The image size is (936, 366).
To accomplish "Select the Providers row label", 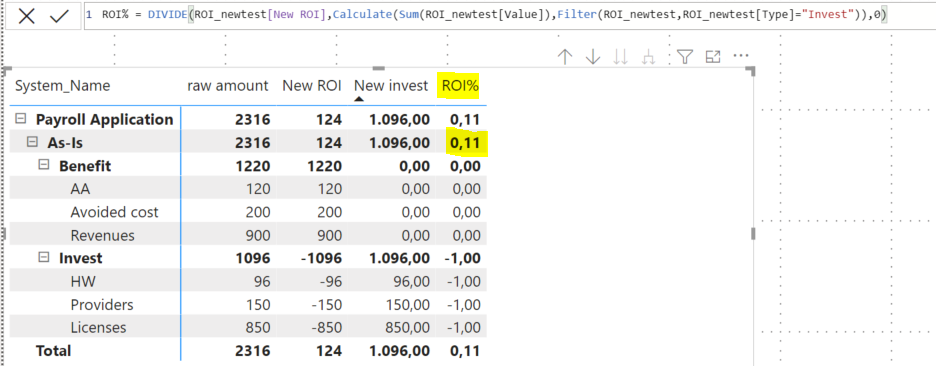I will pyautogui.click(x=101, y=305).
